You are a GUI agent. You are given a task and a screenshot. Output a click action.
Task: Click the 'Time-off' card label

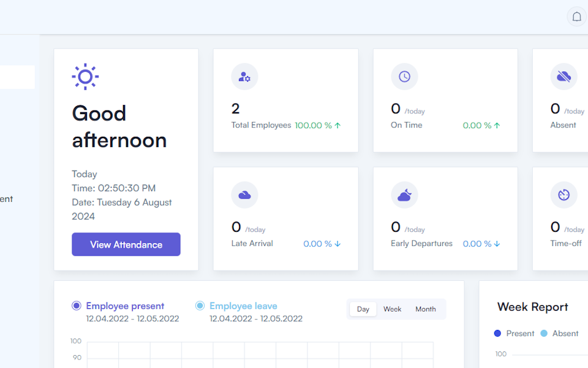click(566, 243)
